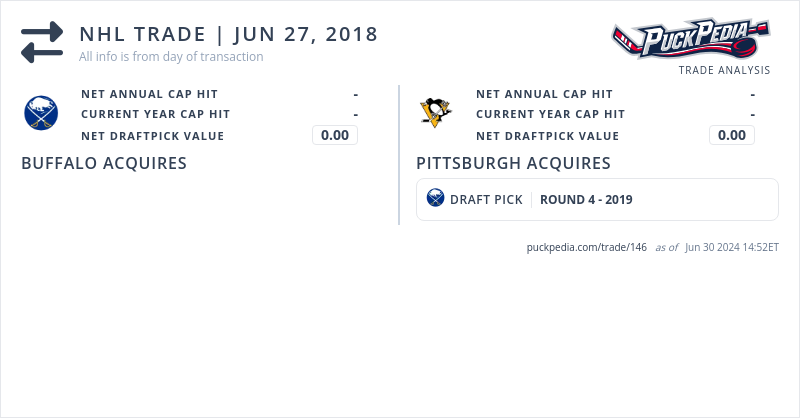Click the Jun 30 2024 14:52ET timestamp

732,247
